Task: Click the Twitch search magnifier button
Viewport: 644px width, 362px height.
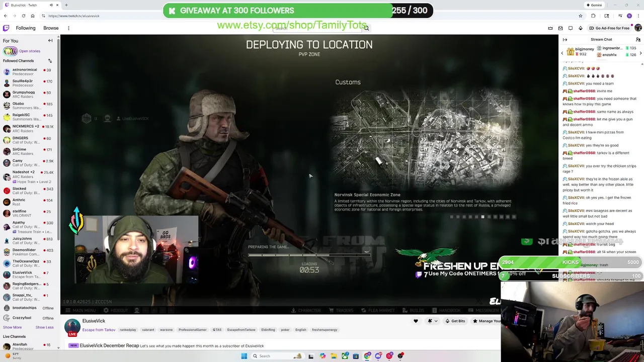Action: (x=366, y=28)
